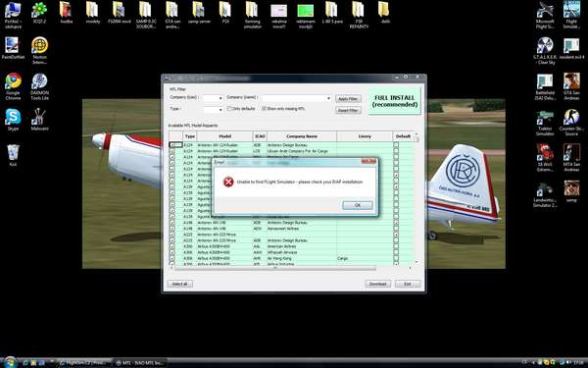The image size is (588, 368).
Task: Toggle row checkbox for American Airlines A306
Action: click(x=172, y=246)
